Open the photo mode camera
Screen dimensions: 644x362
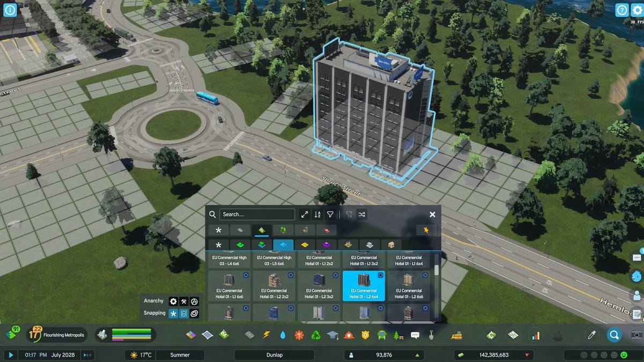[636, 335]
